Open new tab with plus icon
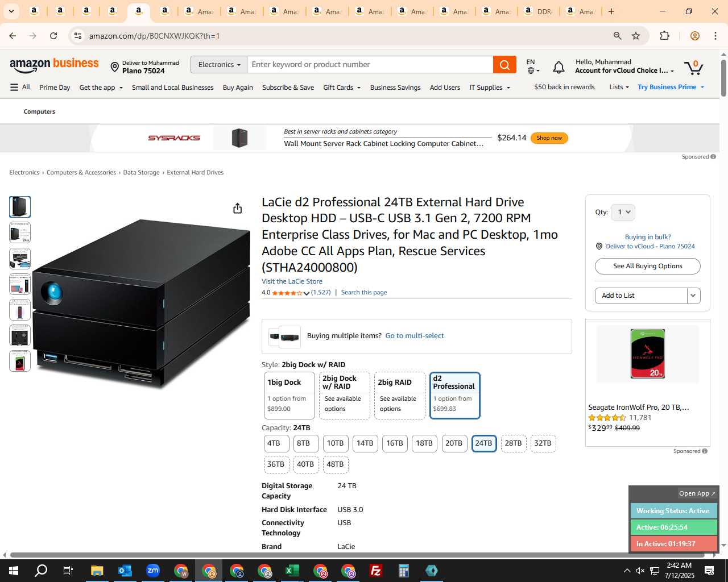Image resolution: width=728 pixels, height=582 pixels. (x=611, y=11)
